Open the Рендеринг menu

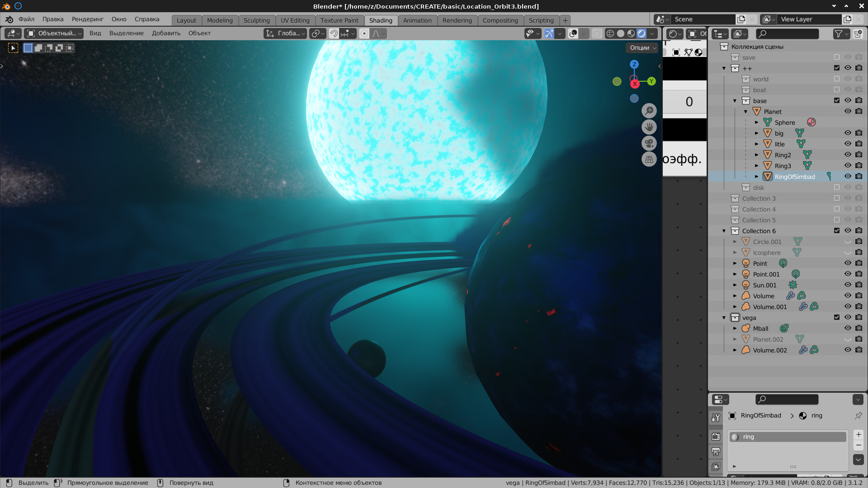[87, 19]
